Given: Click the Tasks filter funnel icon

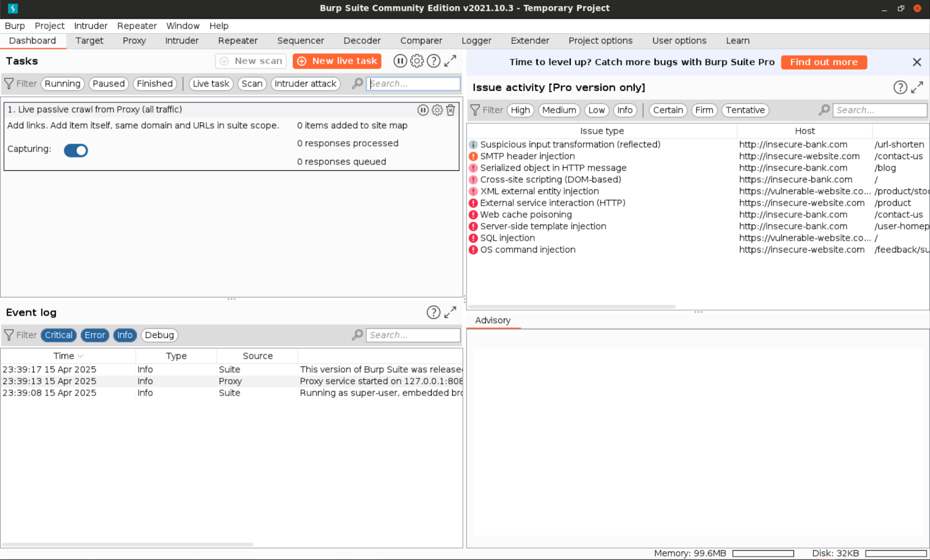Looking at the screenshot, I should (9, 84).
